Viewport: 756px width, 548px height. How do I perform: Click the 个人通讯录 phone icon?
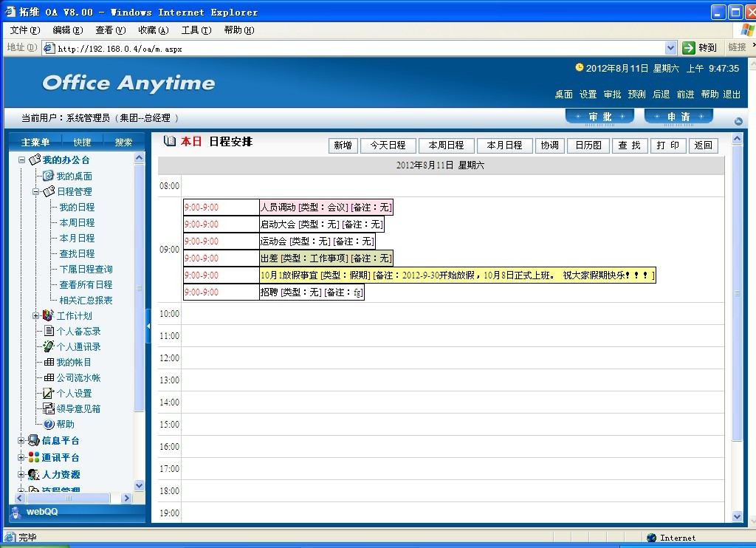(49, 346)
